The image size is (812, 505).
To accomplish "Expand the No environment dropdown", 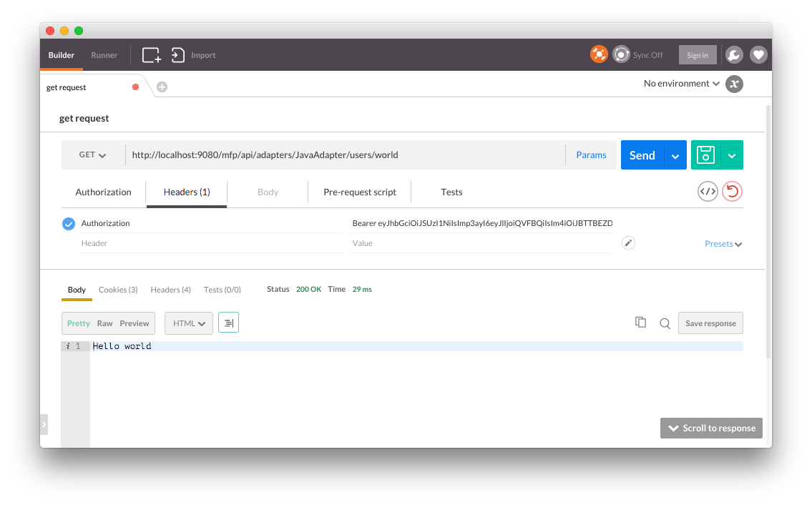I will point(681,84).
